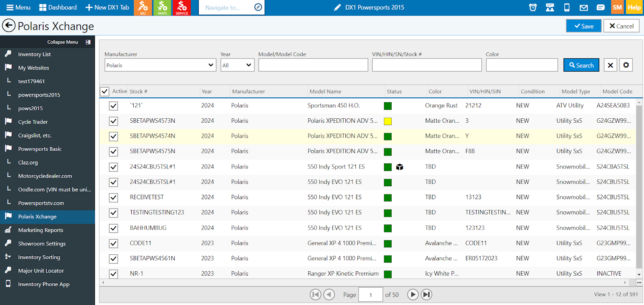Go back using the arrow beside Polaris Xchange
This screenshot has height=305, width=644.
(x=8, y=26)
